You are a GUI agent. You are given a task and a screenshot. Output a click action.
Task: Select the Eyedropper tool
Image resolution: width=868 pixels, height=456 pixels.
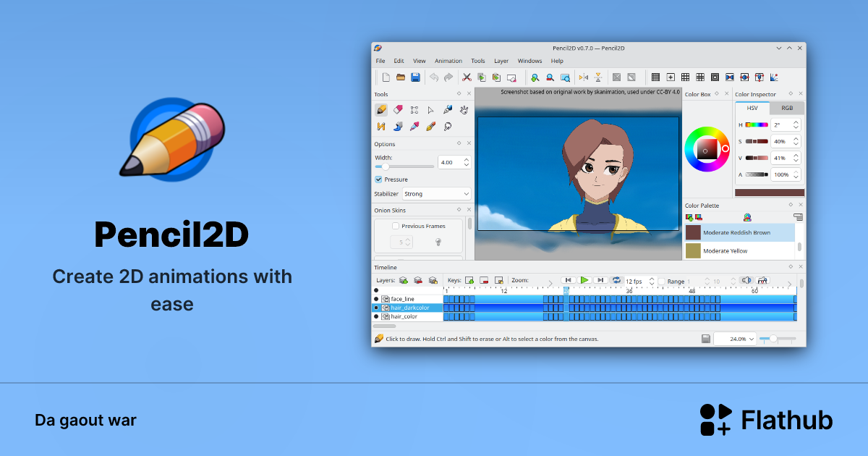(414, 125)
